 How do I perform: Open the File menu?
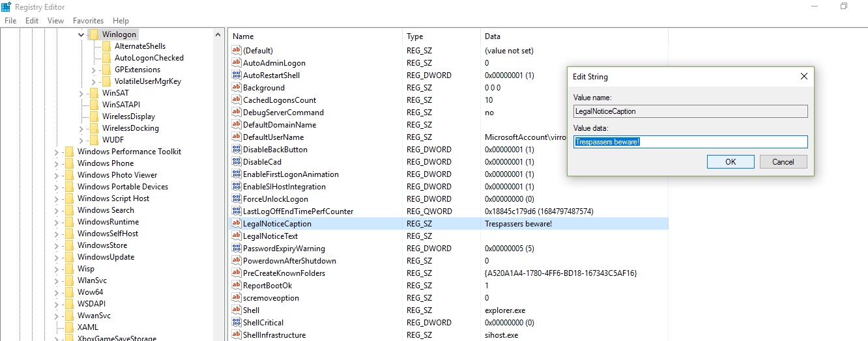click(10, 21)
